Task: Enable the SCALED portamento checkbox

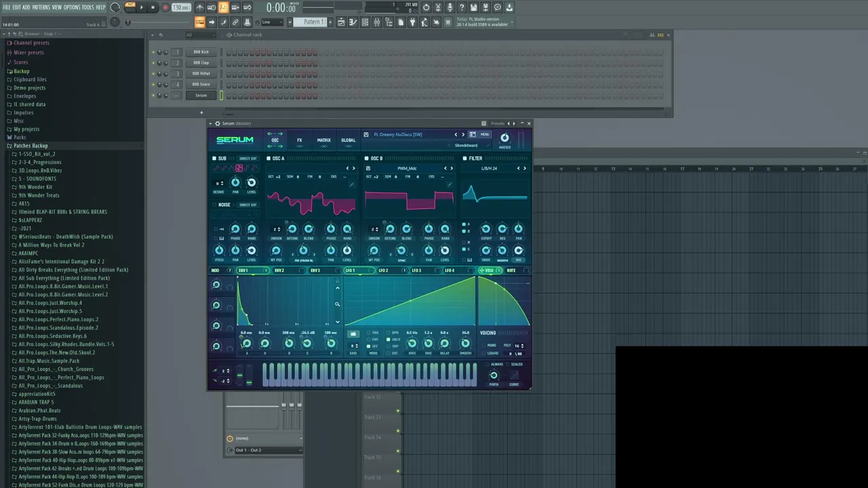Action: tap(507, 365)
